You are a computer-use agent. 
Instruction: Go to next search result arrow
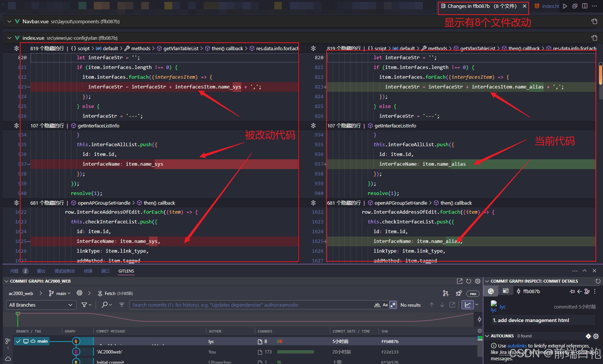(442, 305)
